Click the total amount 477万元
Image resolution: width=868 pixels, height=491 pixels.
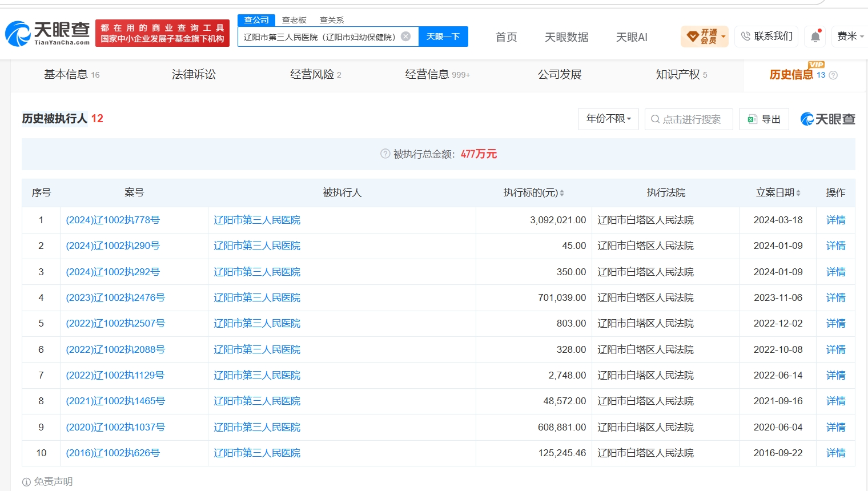(479, 154)
